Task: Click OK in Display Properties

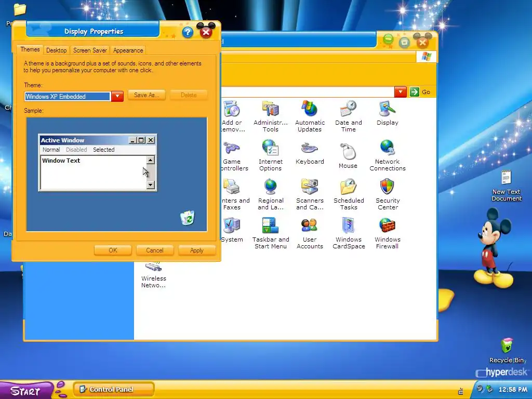Action: (x=113, y=250)
